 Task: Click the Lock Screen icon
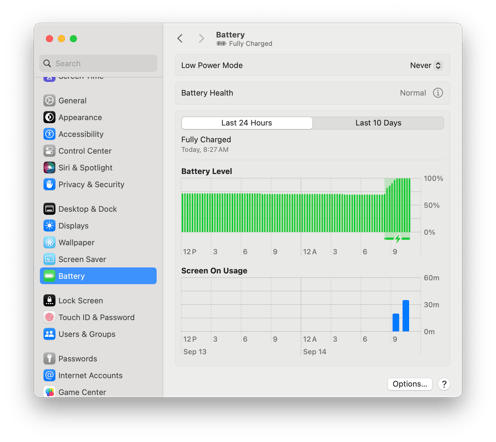pos(49,300)
